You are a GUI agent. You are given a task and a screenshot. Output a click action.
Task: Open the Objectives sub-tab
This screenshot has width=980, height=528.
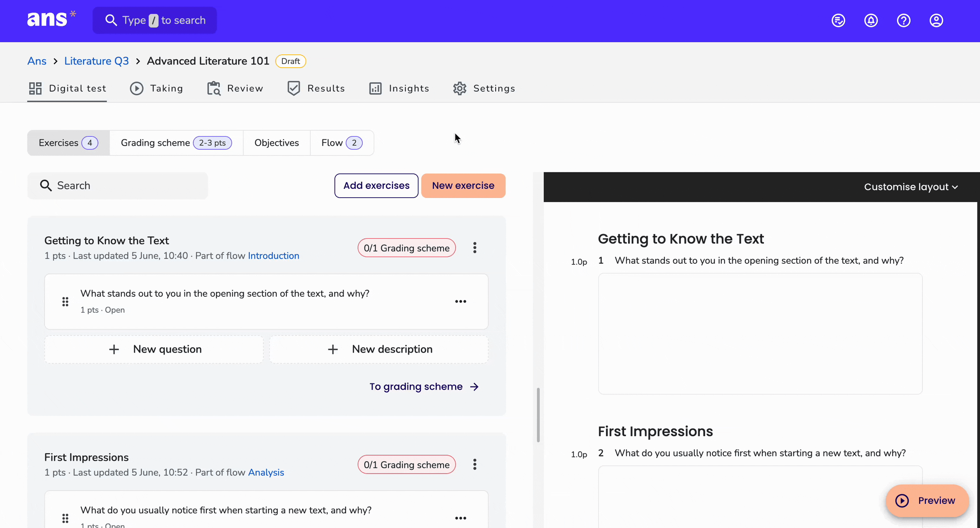point(277,143)
